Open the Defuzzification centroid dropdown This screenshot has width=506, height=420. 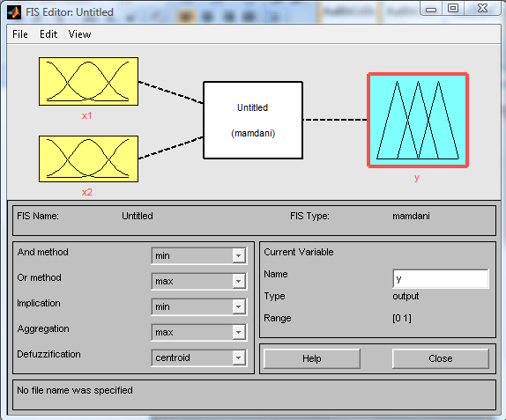click(199, 357)
